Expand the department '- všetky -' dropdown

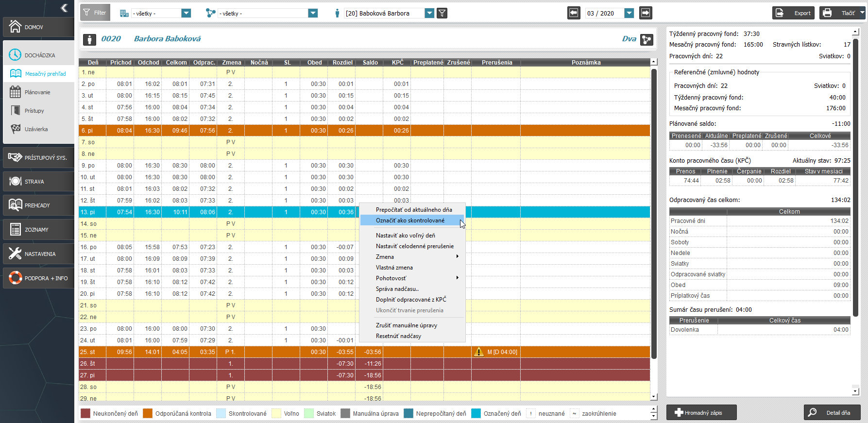[x=186, y=13]
